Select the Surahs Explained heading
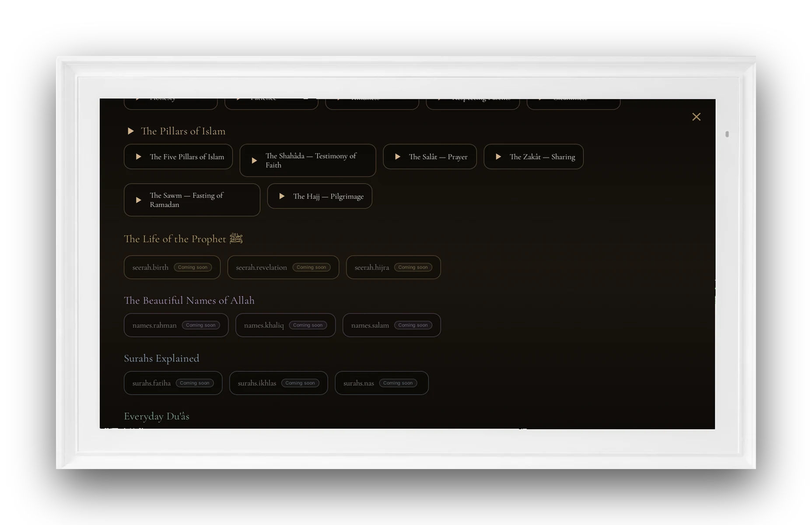The width and height of the screenshot is (812, 525). click(x=161, y=358)
